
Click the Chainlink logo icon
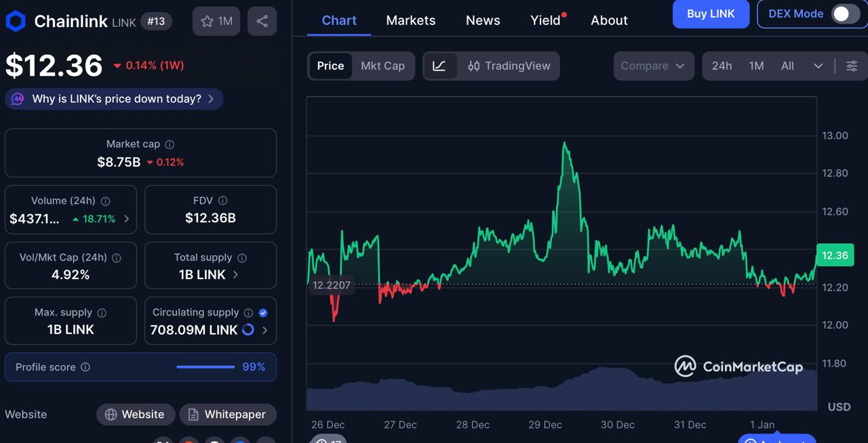coord(15,21)
